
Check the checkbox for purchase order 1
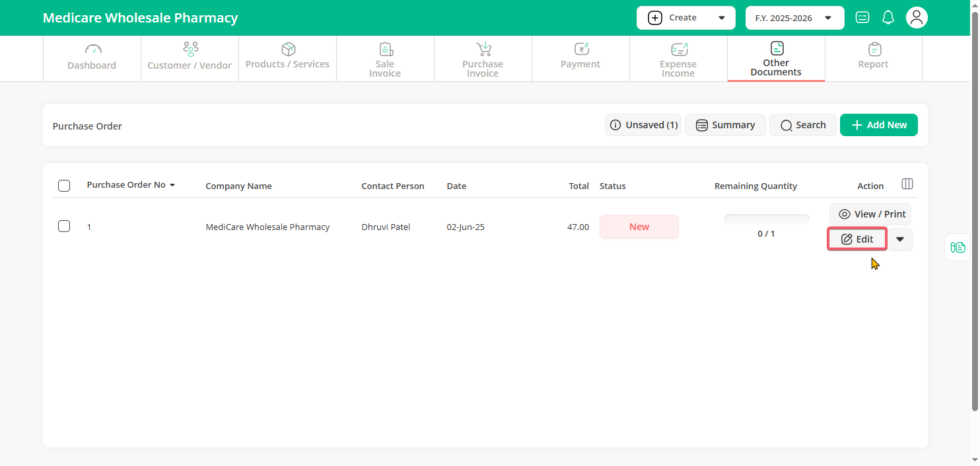64,226
